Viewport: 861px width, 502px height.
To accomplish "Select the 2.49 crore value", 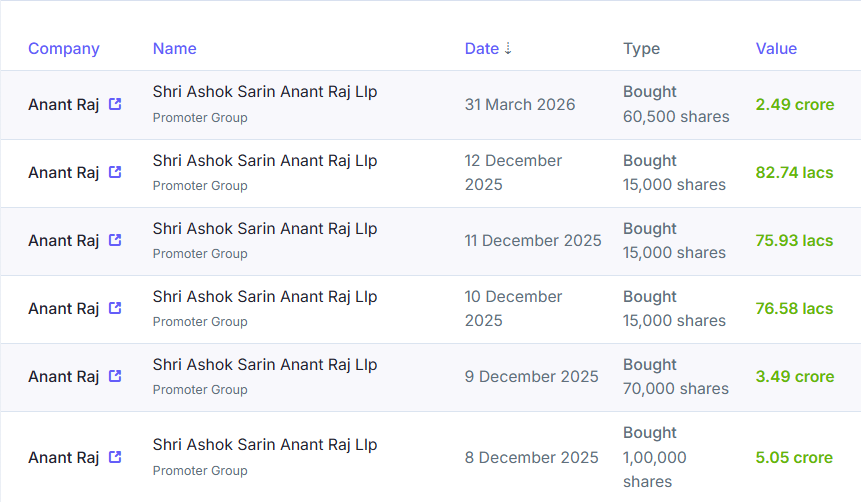I will pos(795,104).
